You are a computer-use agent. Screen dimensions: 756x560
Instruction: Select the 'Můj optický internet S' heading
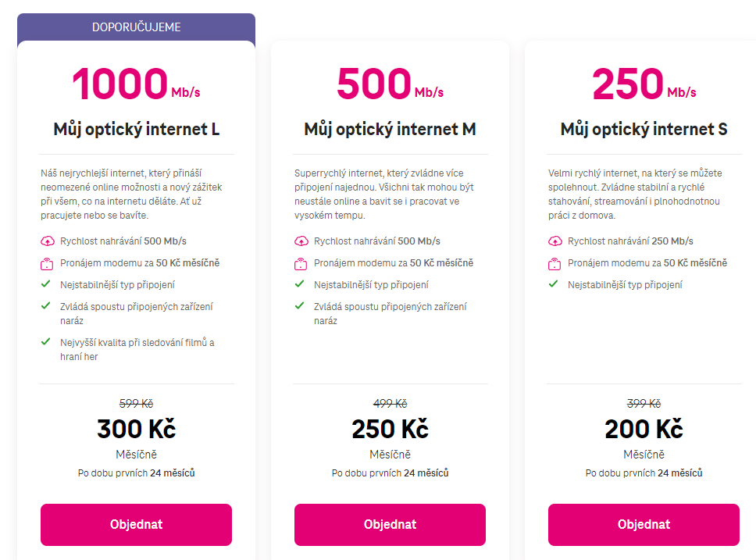[x=644, y=130]
